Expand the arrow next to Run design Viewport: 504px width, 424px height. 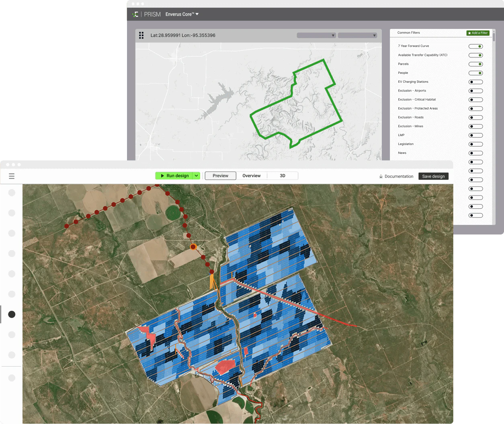point(196,176)
